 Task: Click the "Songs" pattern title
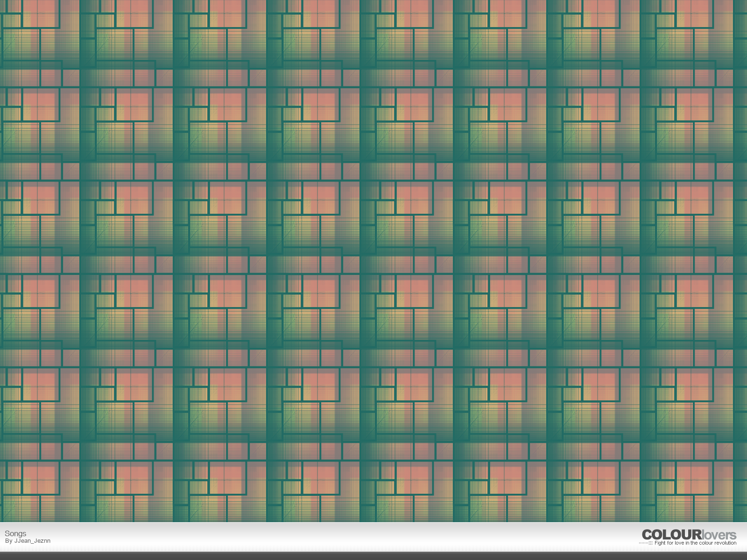click(15, 533)
